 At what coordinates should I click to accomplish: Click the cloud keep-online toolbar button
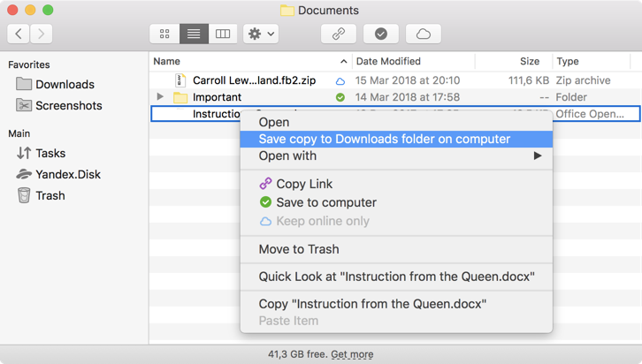point(424,34)
